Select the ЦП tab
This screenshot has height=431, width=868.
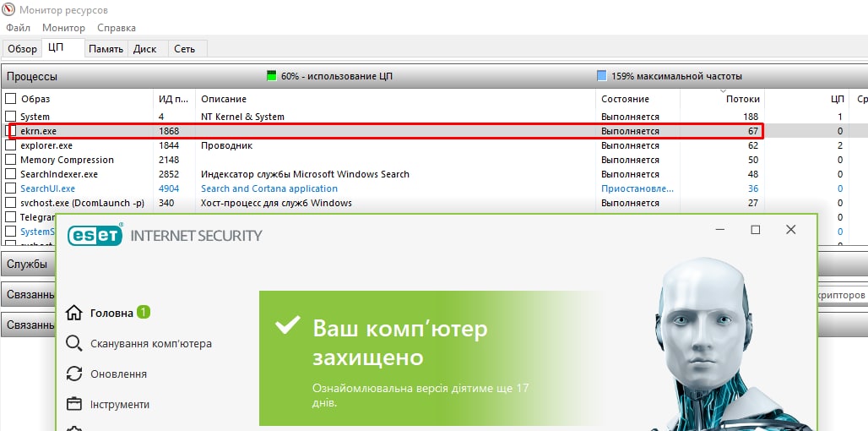point(56,47)
